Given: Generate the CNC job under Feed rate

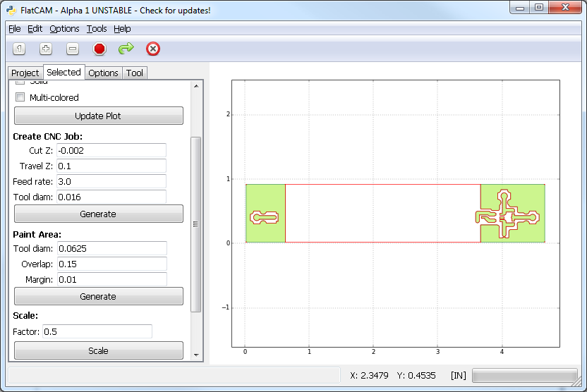Looking at the screenshot, I should 98,214.
